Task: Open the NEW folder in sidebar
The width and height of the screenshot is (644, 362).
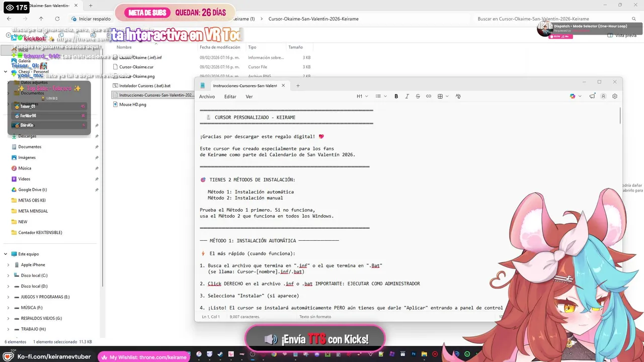Action: tap(23, 222)
